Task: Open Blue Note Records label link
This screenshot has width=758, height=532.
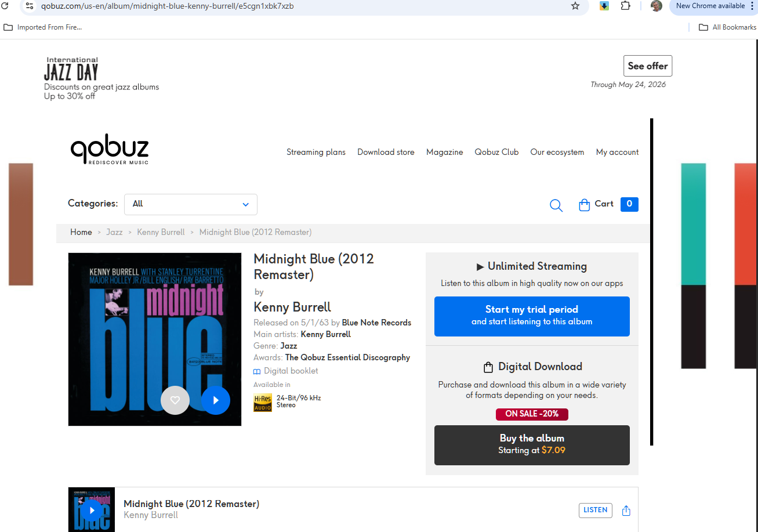Action: (376, 323)
